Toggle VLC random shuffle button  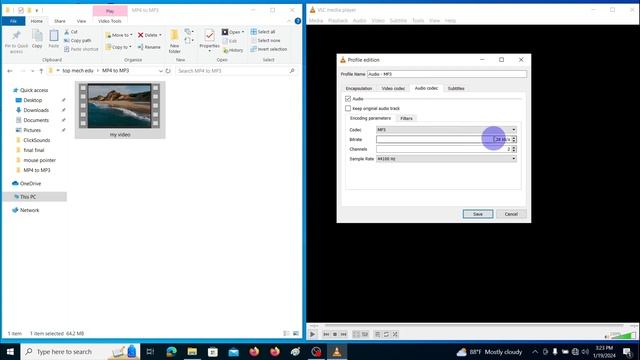point(395,334)
